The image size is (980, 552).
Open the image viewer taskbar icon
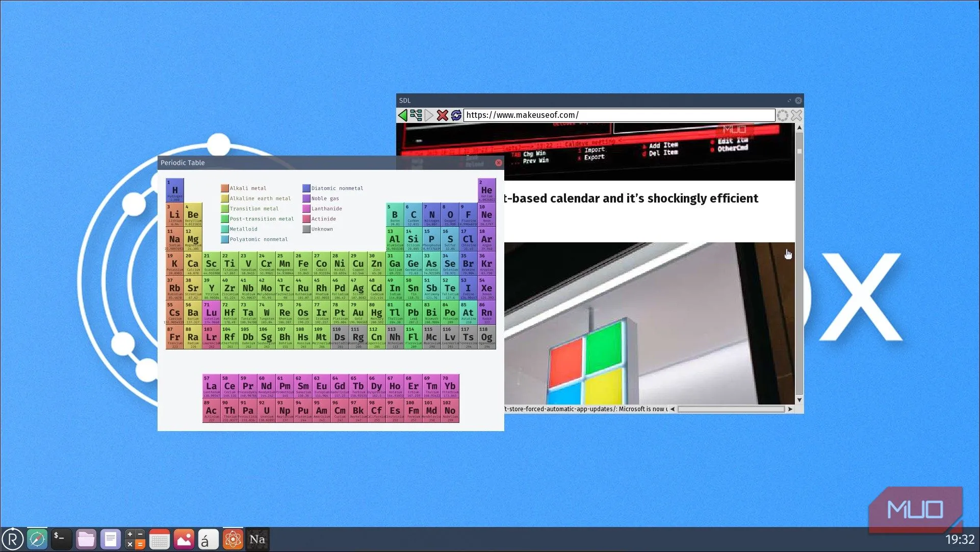point(184,539)
